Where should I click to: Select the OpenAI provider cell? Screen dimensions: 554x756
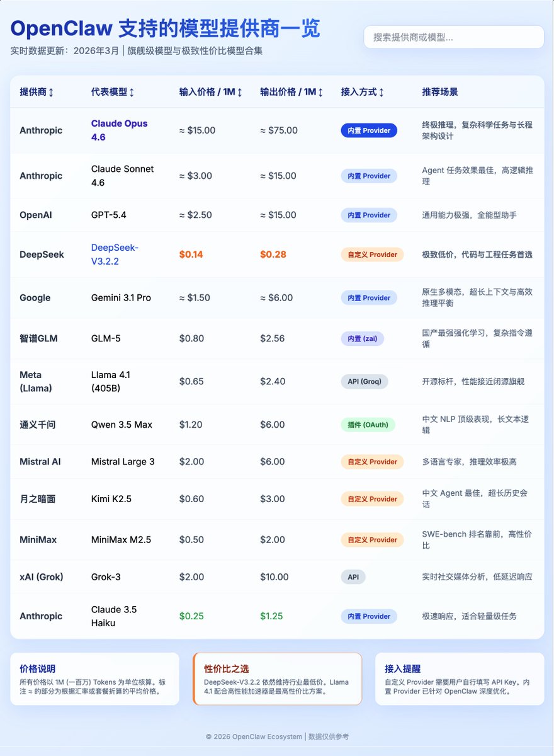(36, 215)
